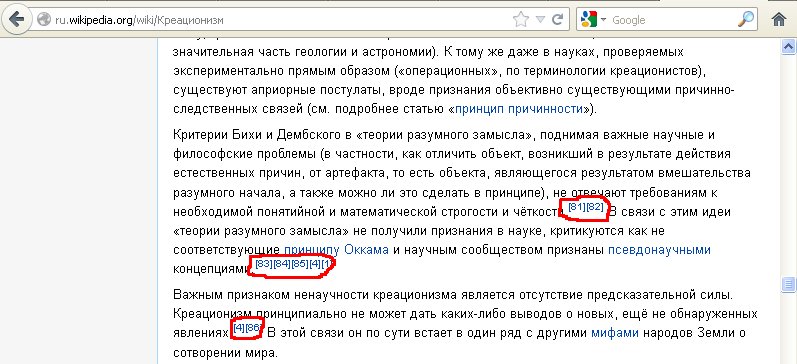Start search with the magnifying glass icon

point(746,19)
